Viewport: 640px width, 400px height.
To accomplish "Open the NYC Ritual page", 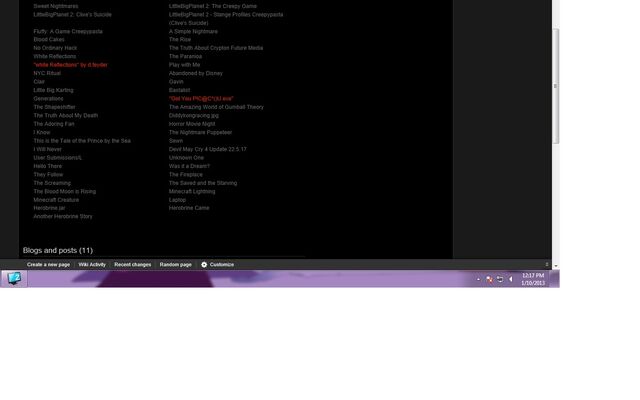I will tap(47, 73).
